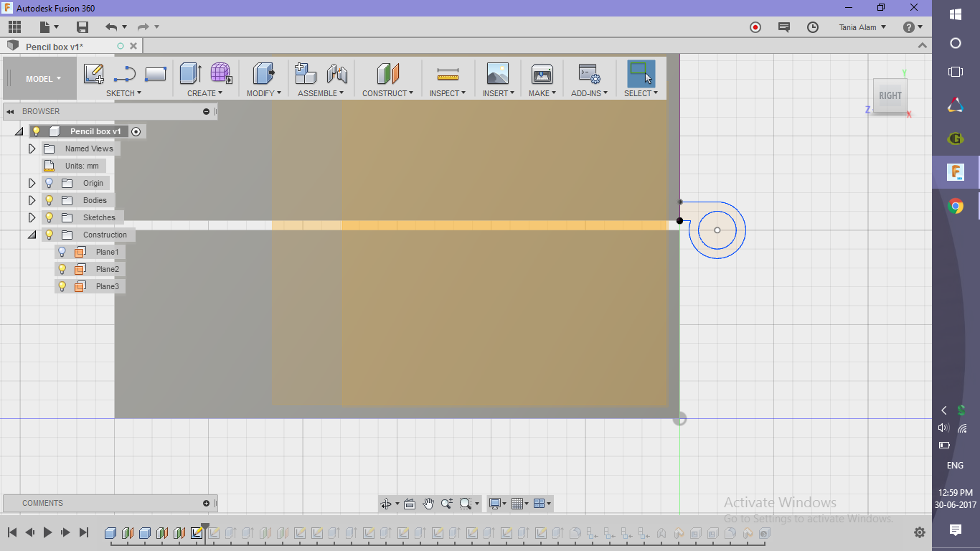Click the Select tool icon
Screen dimensions: 980x551
pyautogui.click(x=641, y=74)
